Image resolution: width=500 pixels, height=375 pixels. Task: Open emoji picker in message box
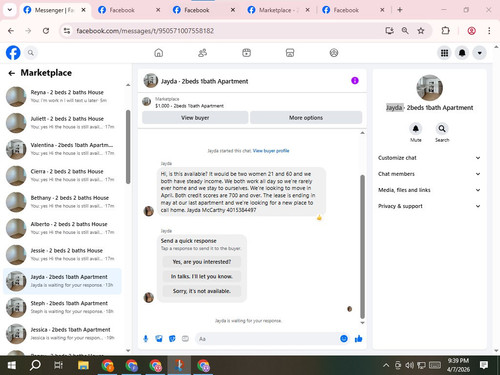click(344, 339)
